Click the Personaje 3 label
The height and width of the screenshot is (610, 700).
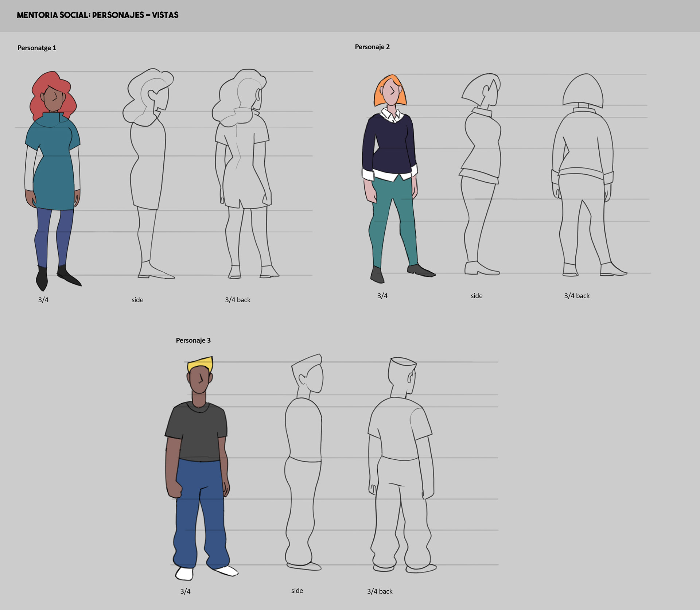pos(193,340)
